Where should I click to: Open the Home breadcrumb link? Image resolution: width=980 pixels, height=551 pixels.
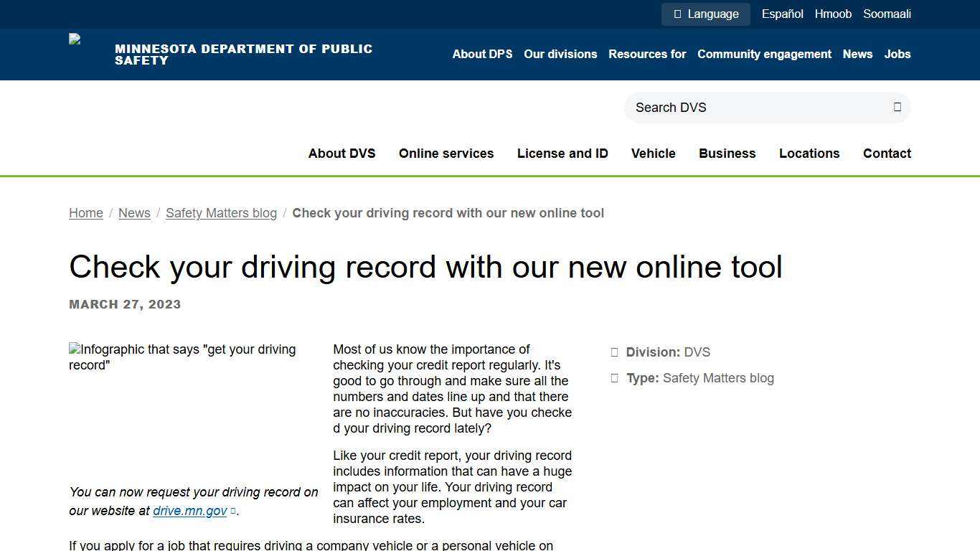click(85, 213)
